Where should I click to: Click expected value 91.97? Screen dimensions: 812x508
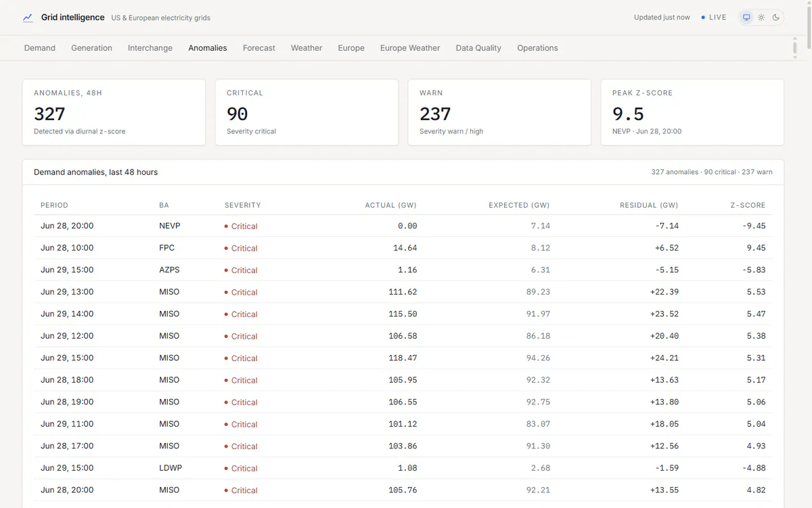point(538,314)
